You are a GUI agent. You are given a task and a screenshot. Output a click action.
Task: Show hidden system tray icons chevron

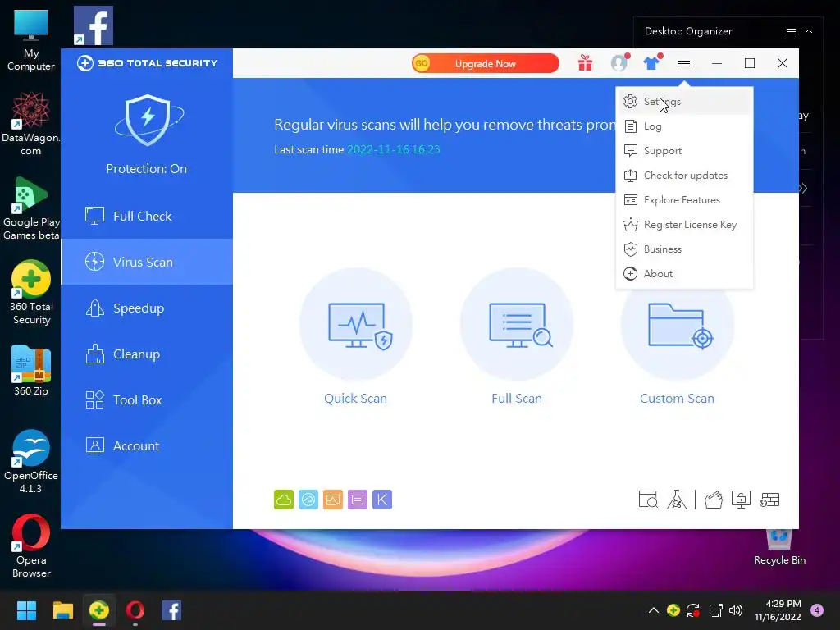654,610
